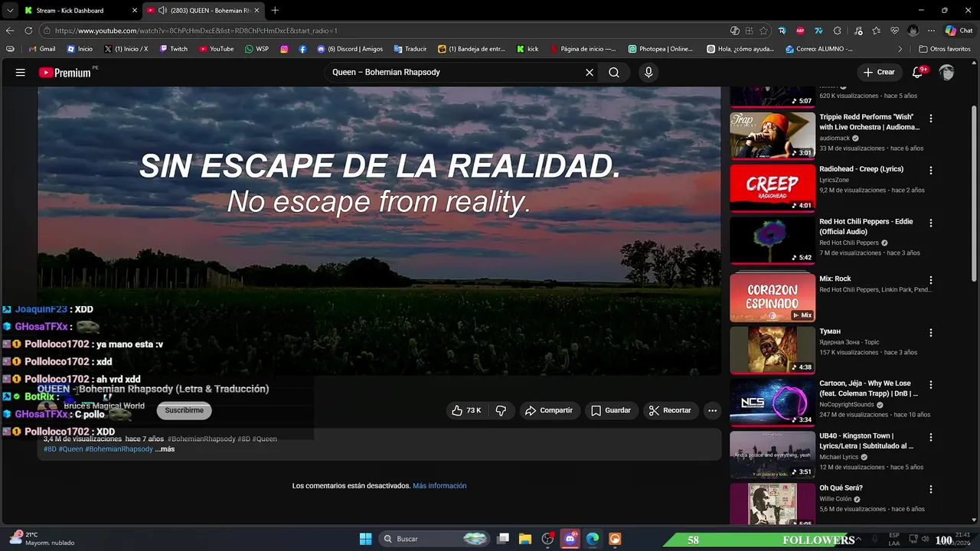Share the video via Compartir

coord(549,411)
